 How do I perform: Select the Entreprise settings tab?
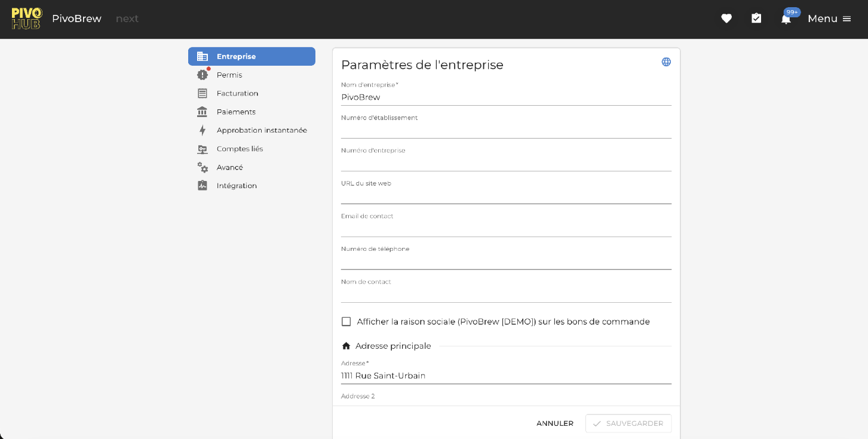click(x=251, y=56)
